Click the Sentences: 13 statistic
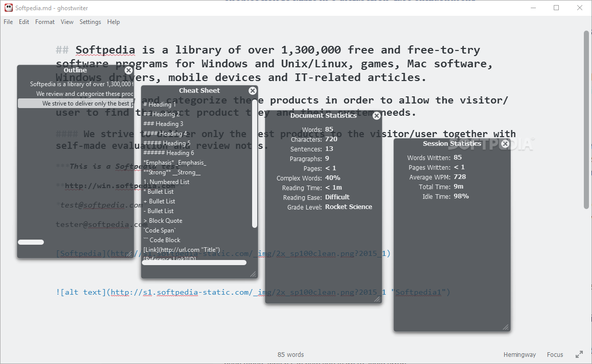 tap(312, 149)
